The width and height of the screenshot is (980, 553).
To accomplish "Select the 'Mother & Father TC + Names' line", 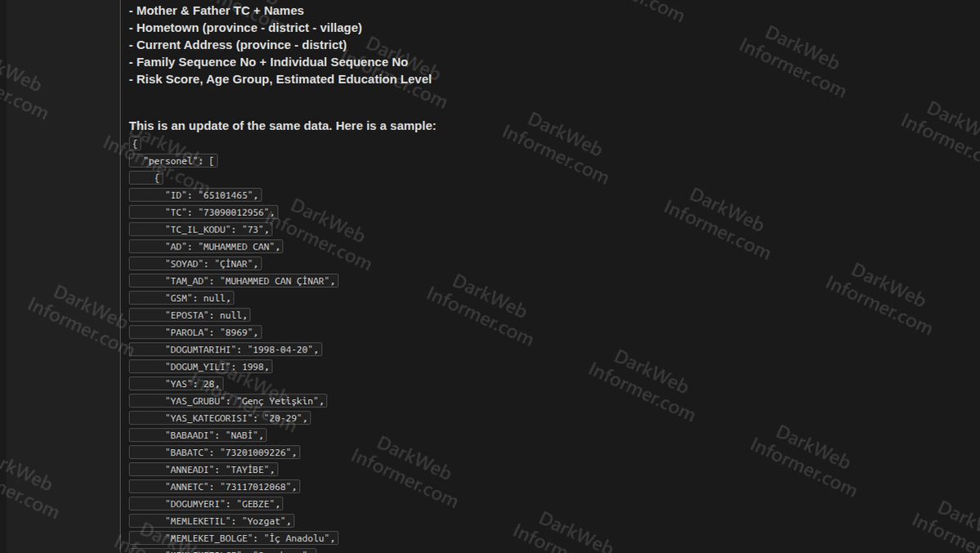I will 217,11.
